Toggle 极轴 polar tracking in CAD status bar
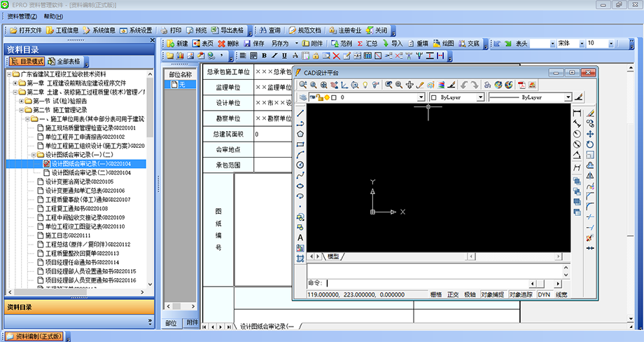The height and width of the screenshot is (342, 644). (470, 295)
